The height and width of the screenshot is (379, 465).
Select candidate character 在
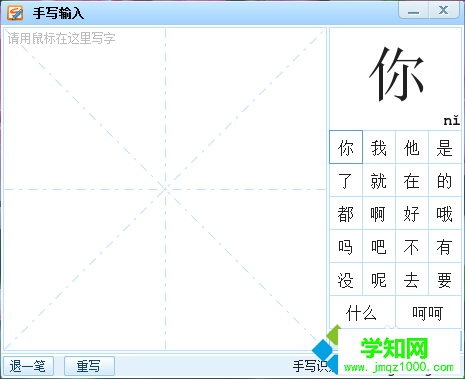click(x=412, y=180)
